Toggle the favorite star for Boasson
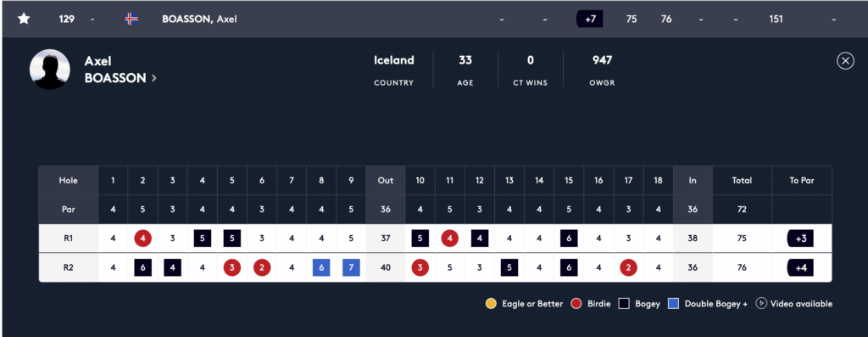The height and width of the screenshot is (337, 868). [23, 19]
